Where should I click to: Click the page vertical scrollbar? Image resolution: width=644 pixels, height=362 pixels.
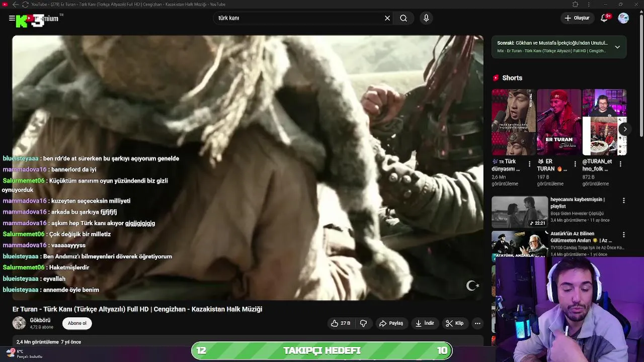641,75
